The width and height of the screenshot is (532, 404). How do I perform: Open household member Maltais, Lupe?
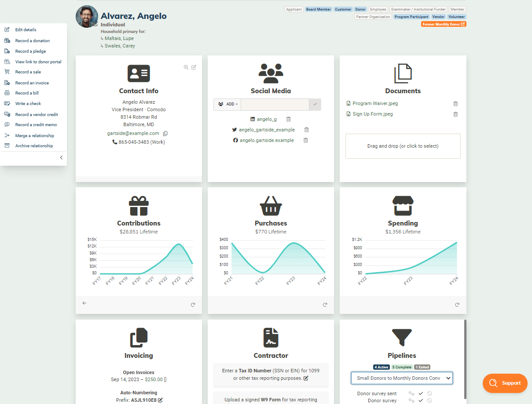(x=119, y=38)
